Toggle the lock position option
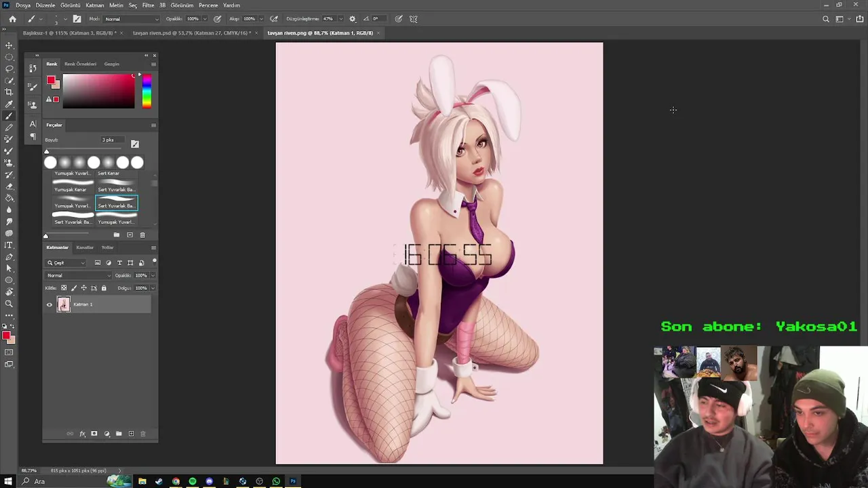This screenshot has width=868, height=488. coord(84,288)
